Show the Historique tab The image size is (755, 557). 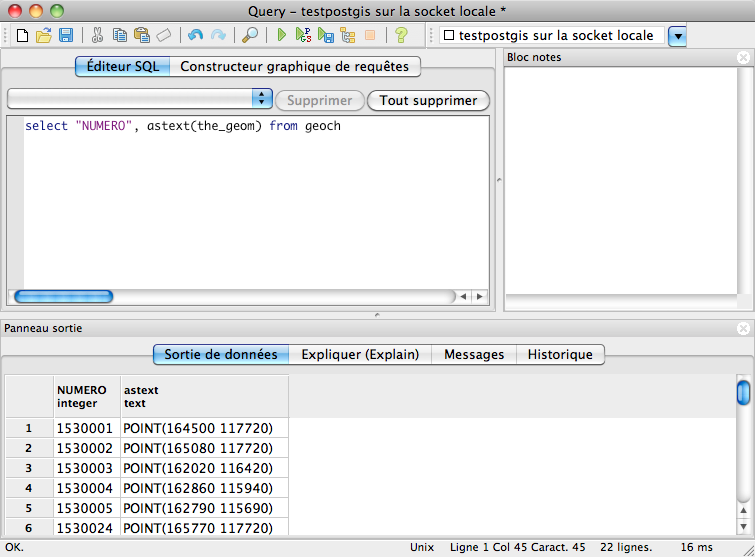pyautogui.click(x=560, y=354)
